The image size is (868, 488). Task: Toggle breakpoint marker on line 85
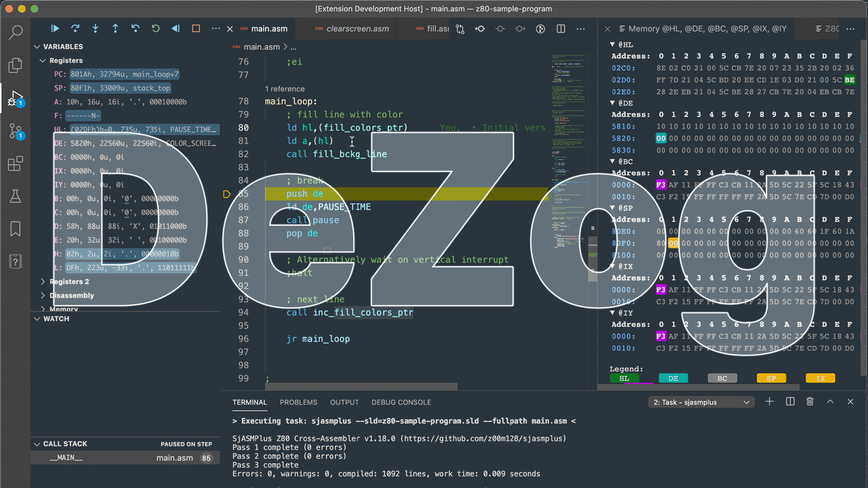click(x=227, y=194)
